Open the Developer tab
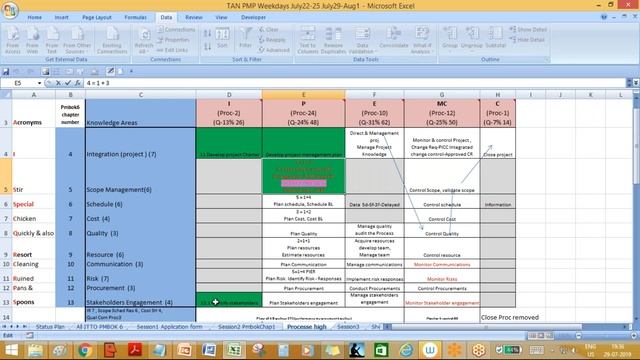 (253, 18)
